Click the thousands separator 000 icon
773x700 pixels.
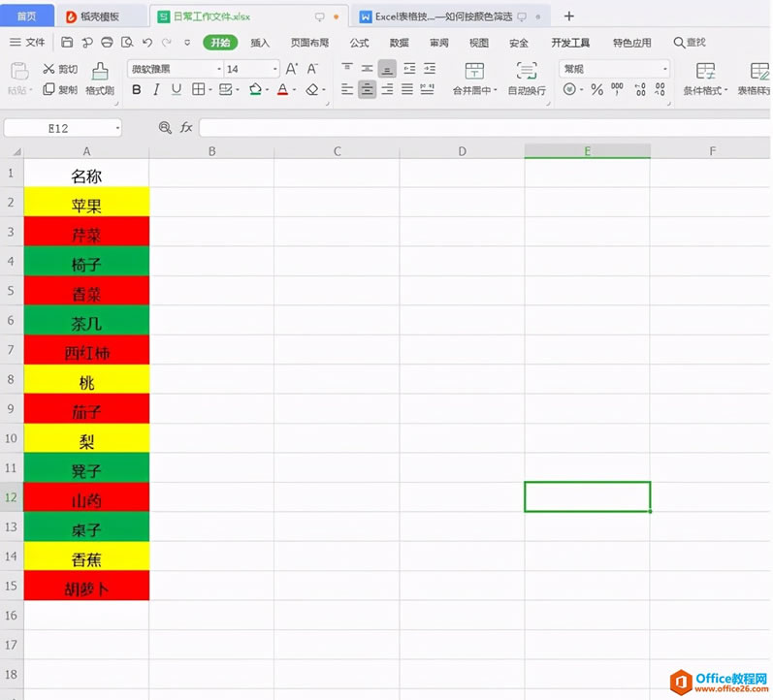coord(617,89)
